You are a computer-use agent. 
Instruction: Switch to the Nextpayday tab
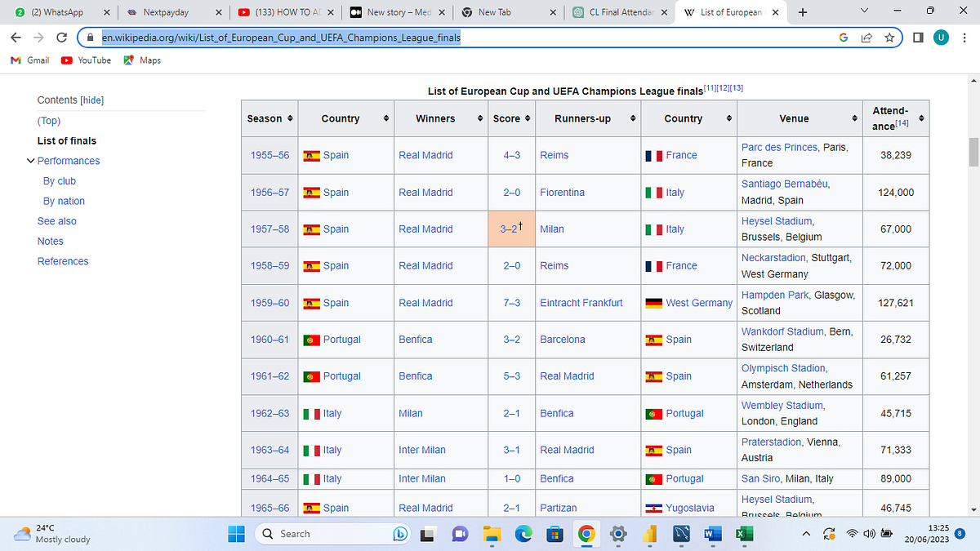[173, 12]
